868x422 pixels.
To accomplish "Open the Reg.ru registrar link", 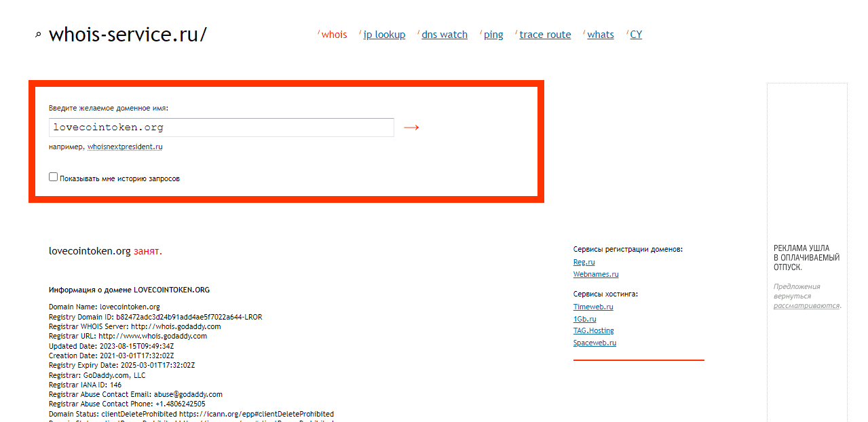I will (x=584, y=262).
